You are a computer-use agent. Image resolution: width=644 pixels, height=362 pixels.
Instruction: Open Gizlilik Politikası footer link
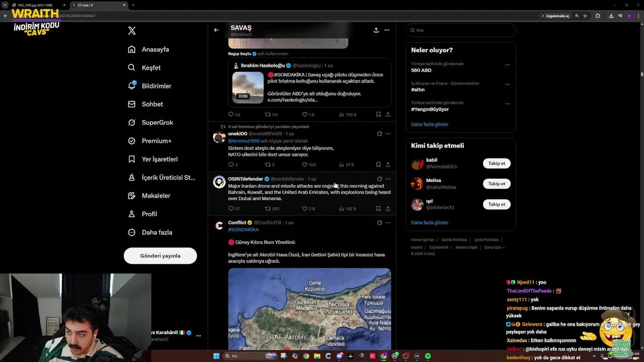tap(453, 240)
